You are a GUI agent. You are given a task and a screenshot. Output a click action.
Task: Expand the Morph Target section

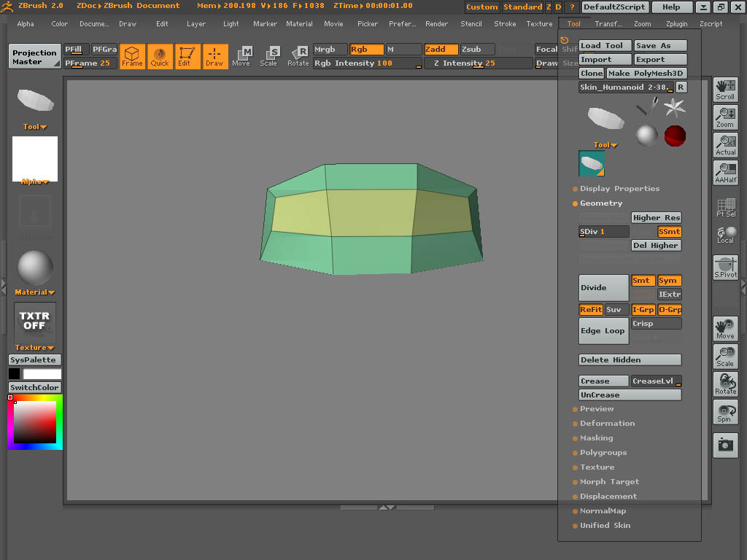click(609, 482)
